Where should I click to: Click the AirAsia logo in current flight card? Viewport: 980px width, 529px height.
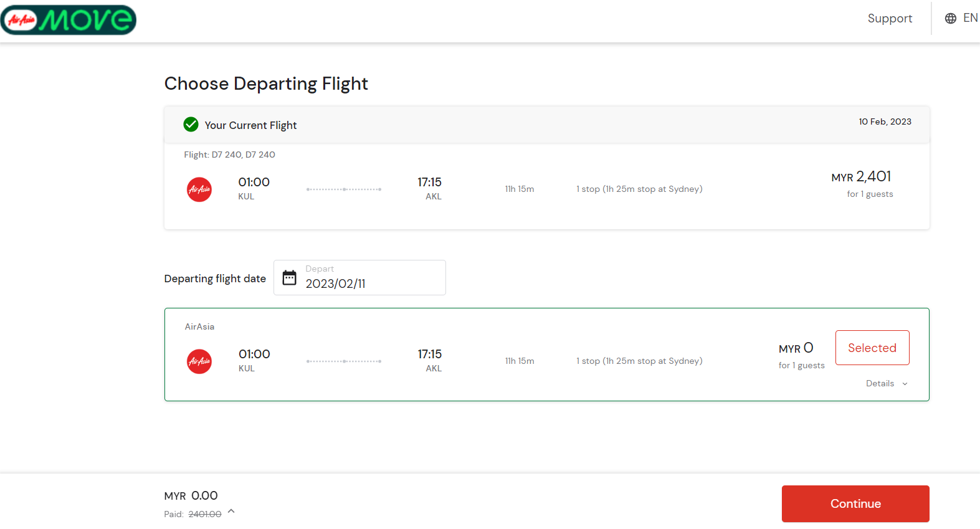[x=199, y=189]
